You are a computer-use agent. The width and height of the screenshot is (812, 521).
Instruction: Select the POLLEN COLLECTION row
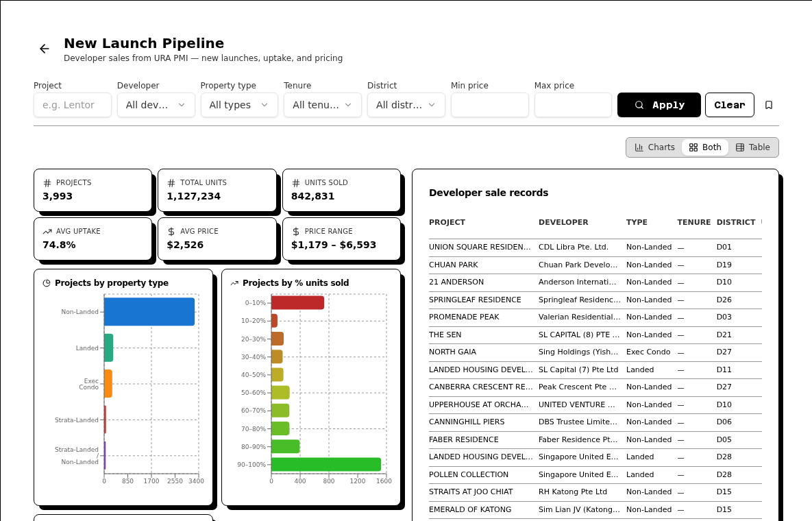coord(595,475)
